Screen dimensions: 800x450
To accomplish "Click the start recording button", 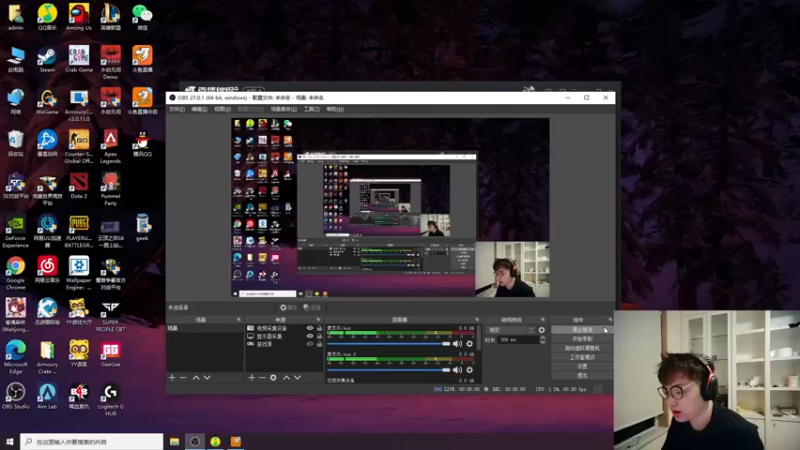I will tap(582, 339).
